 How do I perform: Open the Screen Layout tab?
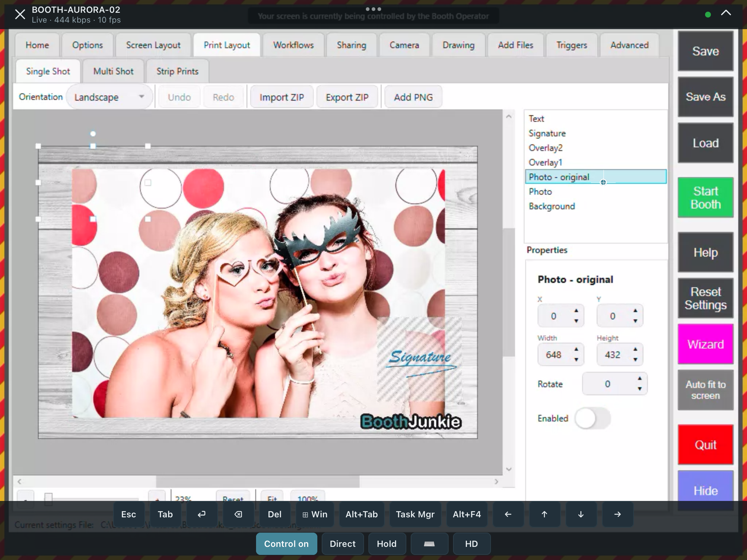[x=153, y=45]
